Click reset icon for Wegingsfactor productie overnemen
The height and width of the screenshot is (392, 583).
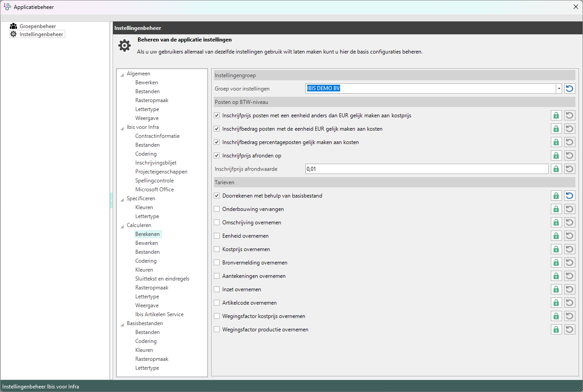click(570, 330)
